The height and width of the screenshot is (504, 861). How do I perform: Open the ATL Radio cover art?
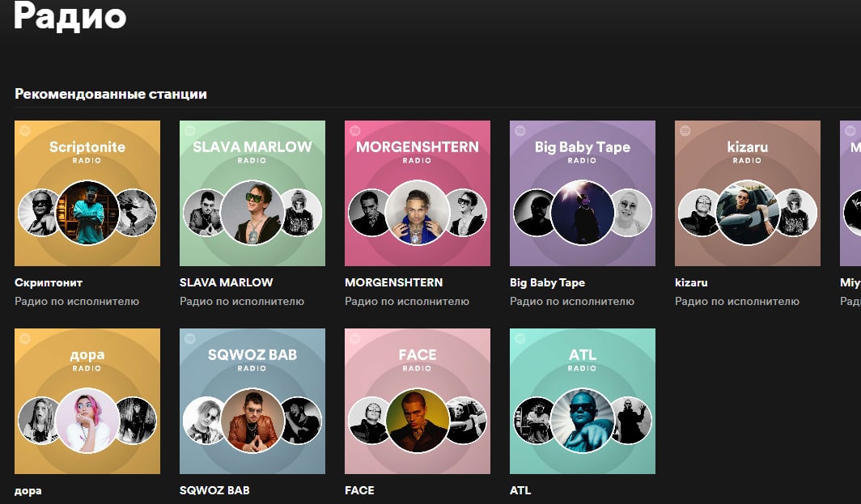point(583,401)
